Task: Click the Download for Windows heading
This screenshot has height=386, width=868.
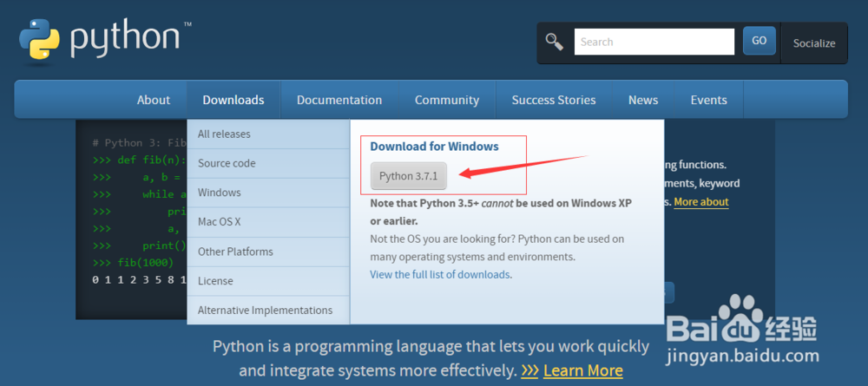Action: [435, 147]
